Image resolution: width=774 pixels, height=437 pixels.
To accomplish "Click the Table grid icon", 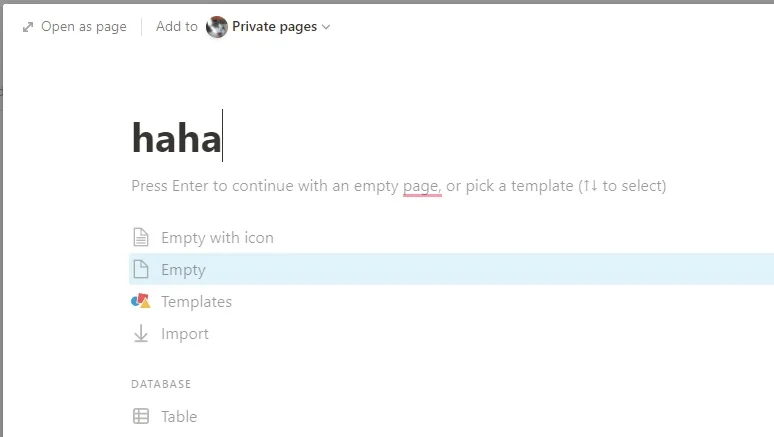I will (x=141, y=416).
